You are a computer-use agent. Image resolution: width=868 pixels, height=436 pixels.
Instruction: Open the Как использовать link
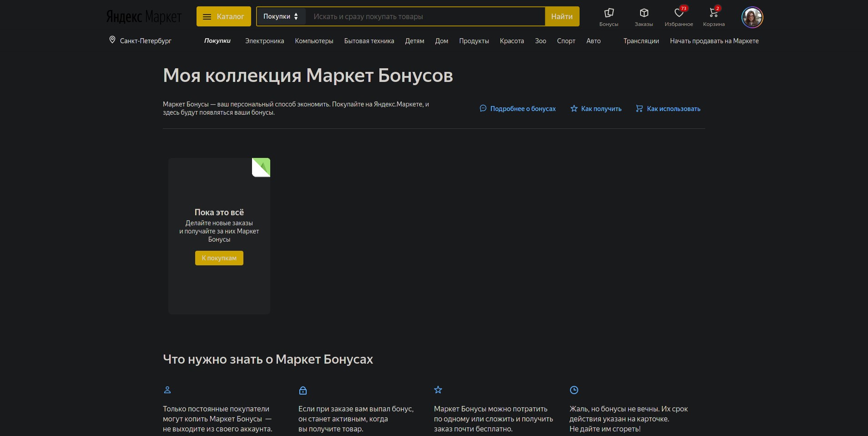673,109
